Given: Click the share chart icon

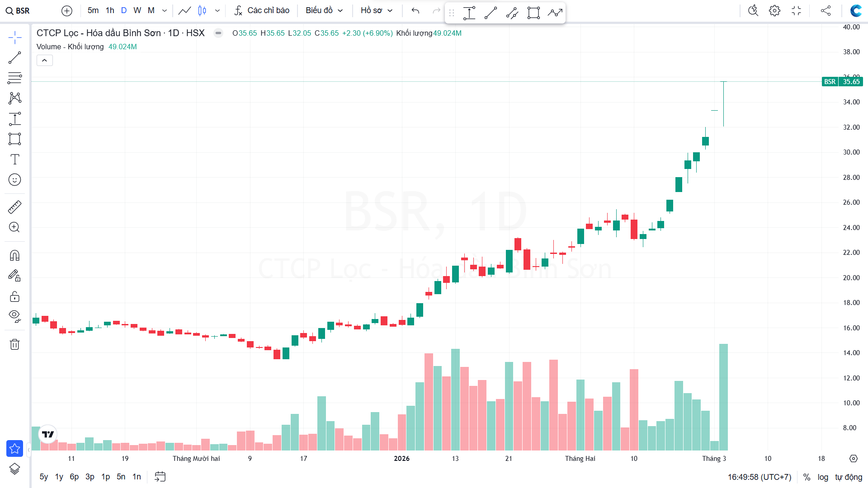Looking at the screenshot, I should 826,10.
